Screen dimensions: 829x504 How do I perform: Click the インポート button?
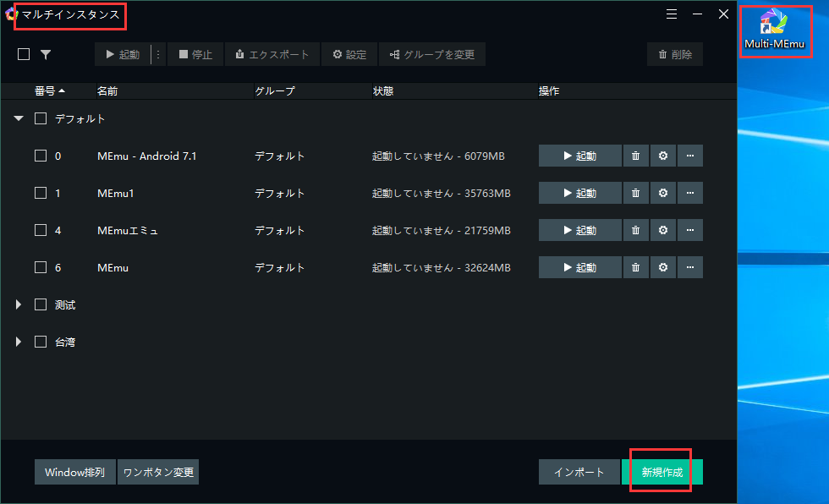(x=579, y=472)
